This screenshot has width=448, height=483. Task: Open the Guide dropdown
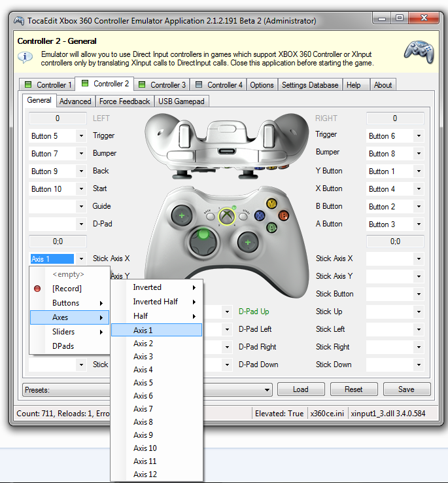[81, 206]
